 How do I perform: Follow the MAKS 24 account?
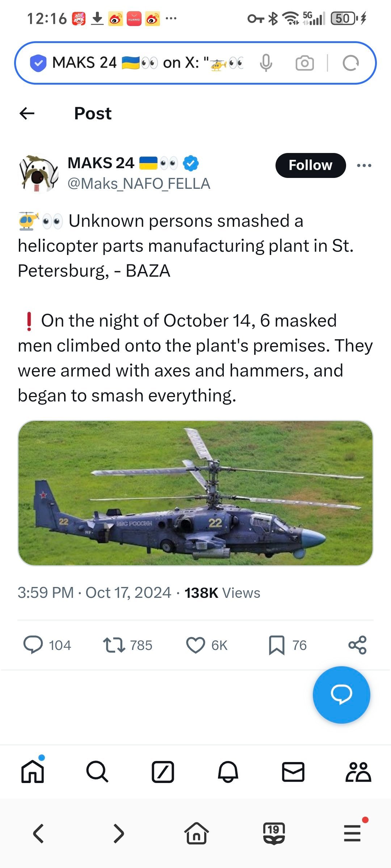(311, 165)
